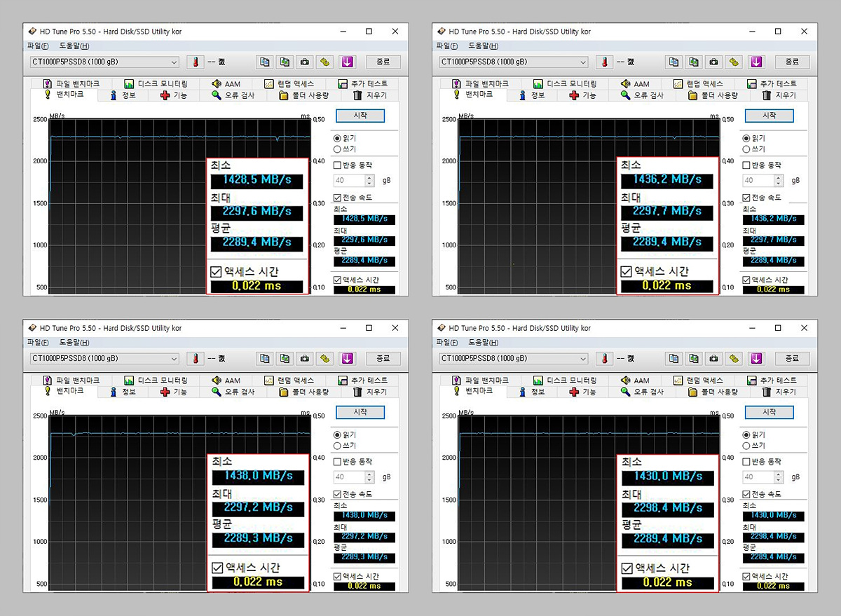Open options yellow icon in bottom-right window
This screenshot has height=616, width=841.
pos(734,358)
